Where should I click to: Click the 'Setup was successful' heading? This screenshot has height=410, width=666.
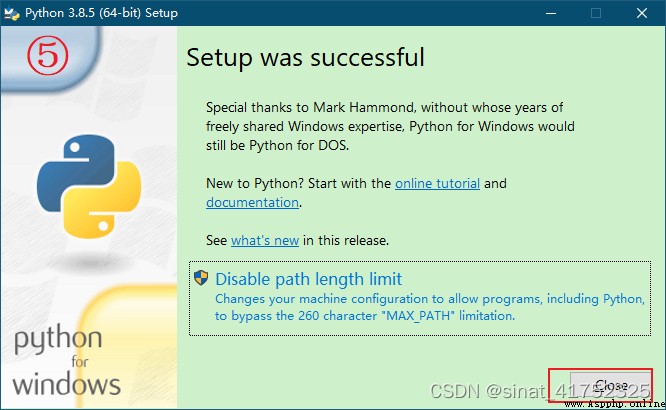305,57
